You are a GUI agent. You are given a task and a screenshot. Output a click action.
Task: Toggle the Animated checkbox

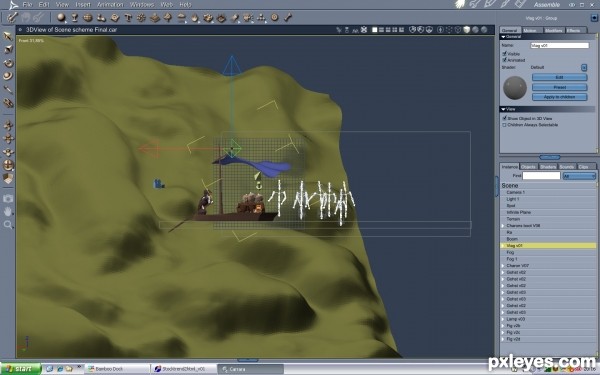click(x=504, y=60)
